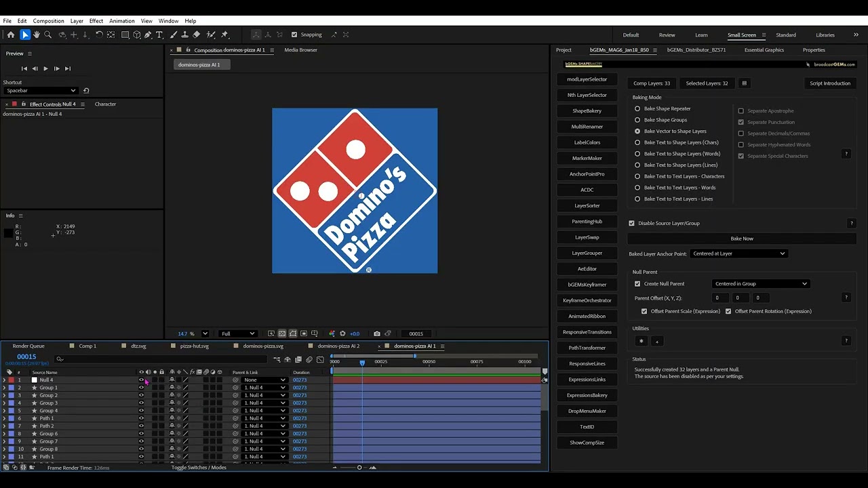Image resolution: width=868 pixels, height=488 pixels.
Task: Jump to first frame in Preview
Action: click(x=24, y=68)
